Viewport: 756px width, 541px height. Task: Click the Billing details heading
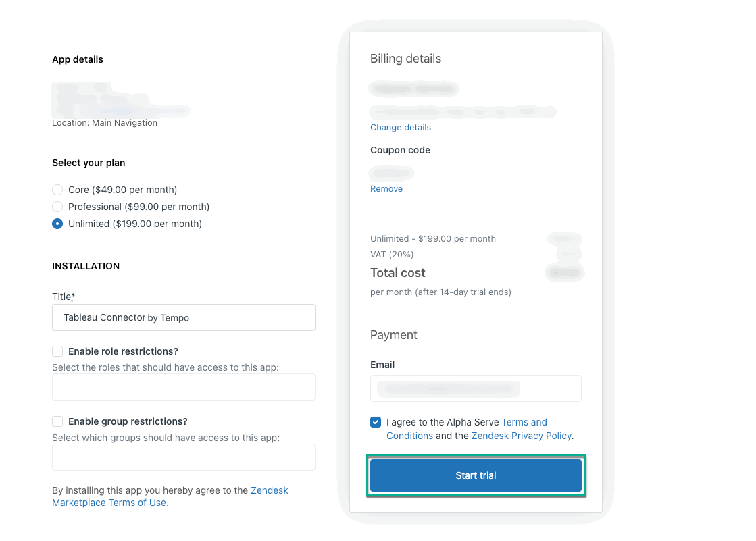405,59
